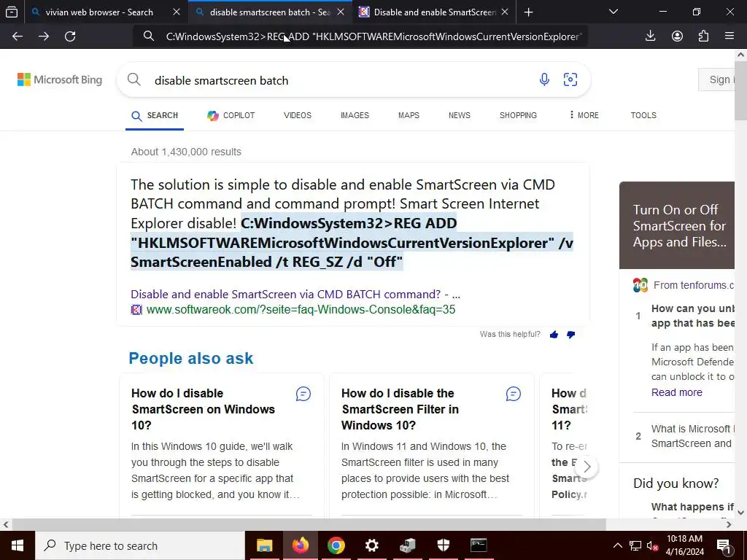Image resolution: width=747 pixels, height=560 pixels.
Task: Reload the current page
Action: 70,36
